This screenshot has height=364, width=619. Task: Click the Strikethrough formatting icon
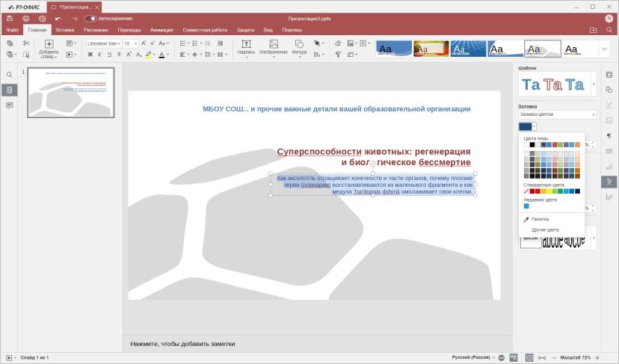click(119, 55)
